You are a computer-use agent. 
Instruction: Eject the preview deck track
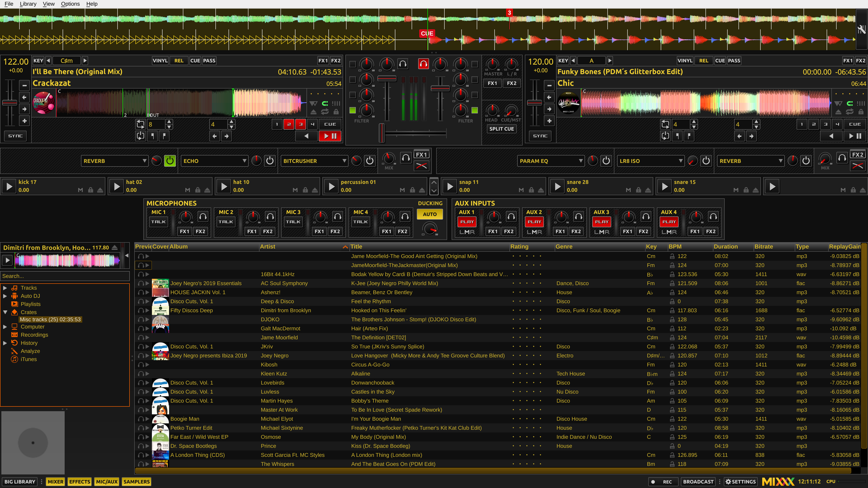coord(115,248)
